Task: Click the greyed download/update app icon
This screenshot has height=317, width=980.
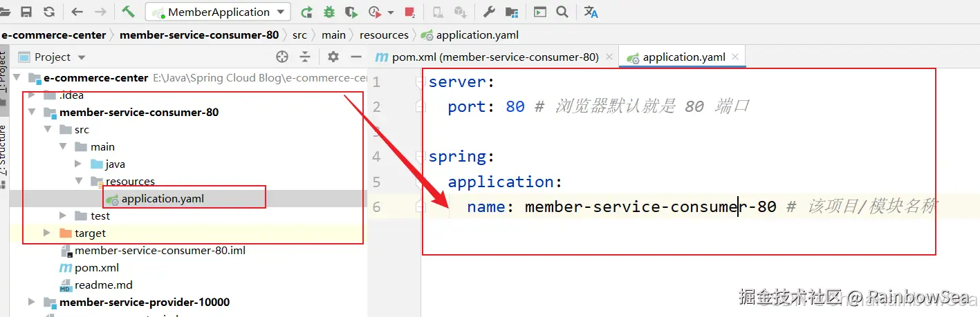Action: [x=459, y=12]
